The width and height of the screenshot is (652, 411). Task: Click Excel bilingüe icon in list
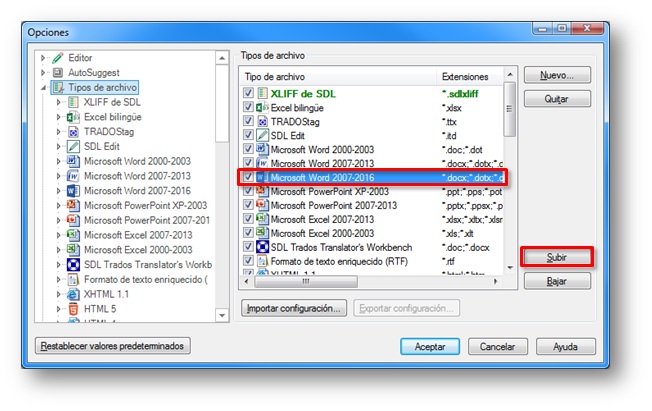coord(262,108)
